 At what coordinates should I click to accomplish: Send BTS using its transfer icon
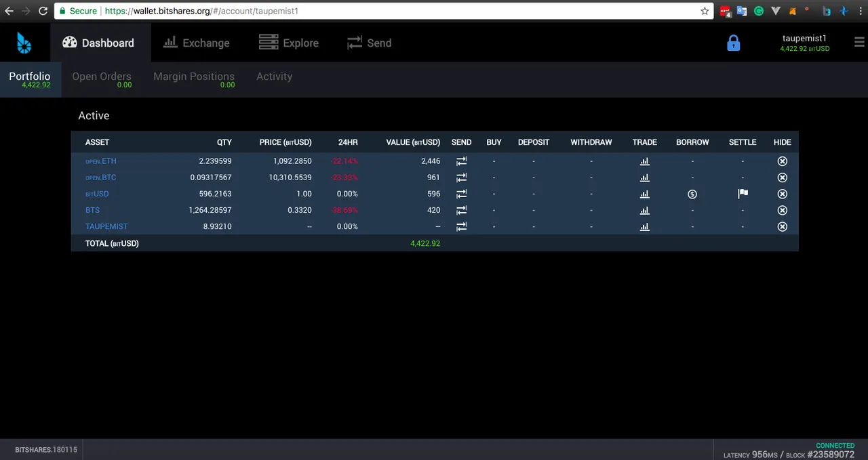click(461, 210)
